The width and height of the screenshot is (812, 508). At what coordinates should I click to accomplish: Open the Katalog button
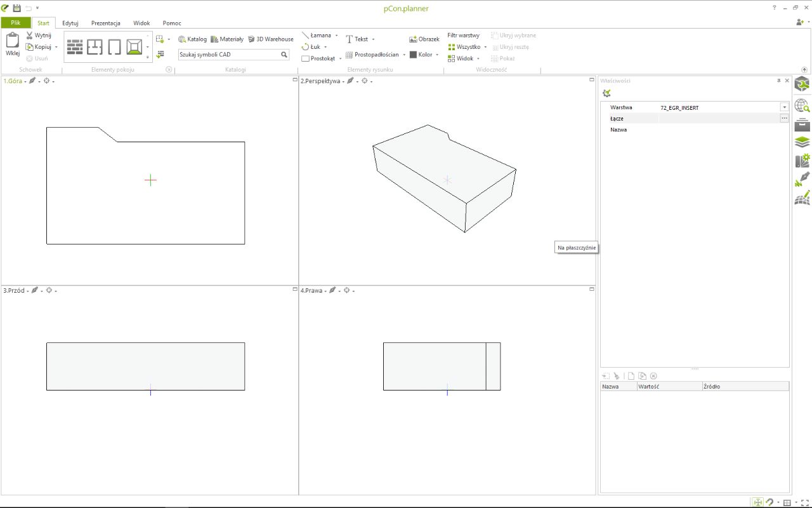point(193,39)
